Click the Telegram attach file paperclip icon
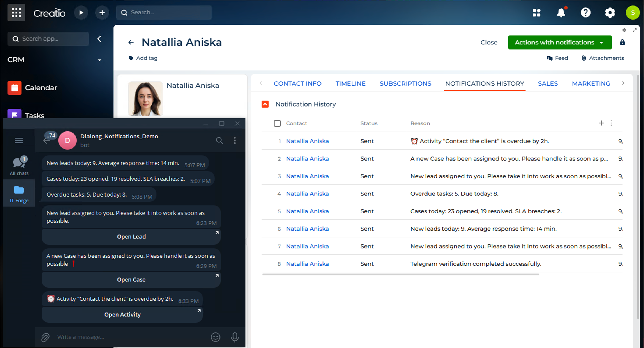The image size is (644, 348). click(45, 337)
